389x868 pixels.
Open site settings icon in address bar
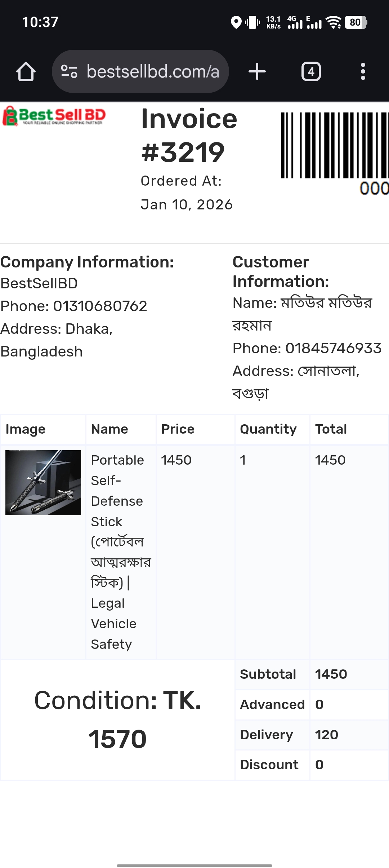(69, 71)
